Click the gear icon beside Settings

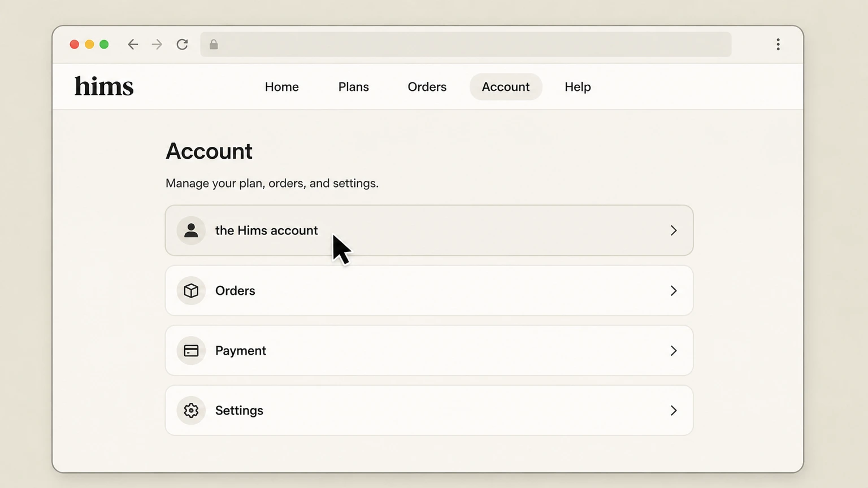191,410
